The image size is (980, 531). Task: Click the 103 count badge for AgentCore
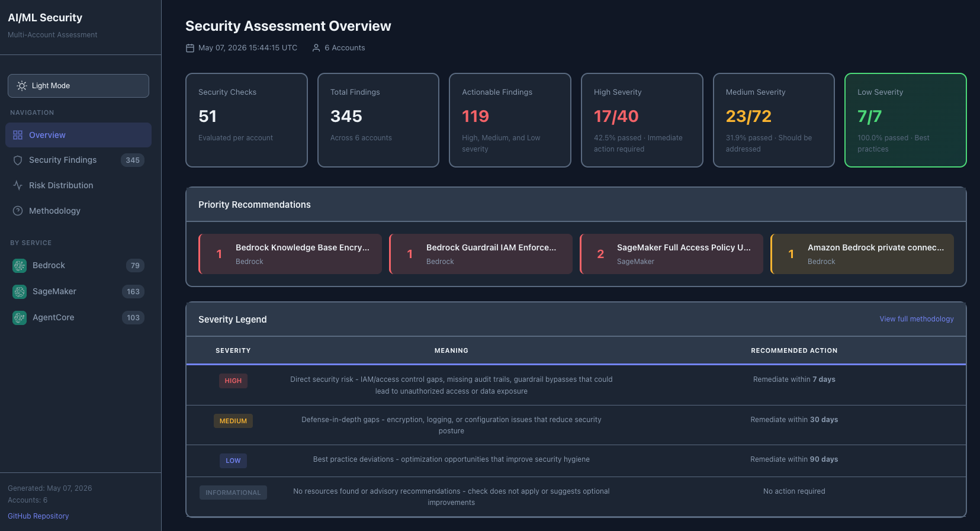pos(133,318)
